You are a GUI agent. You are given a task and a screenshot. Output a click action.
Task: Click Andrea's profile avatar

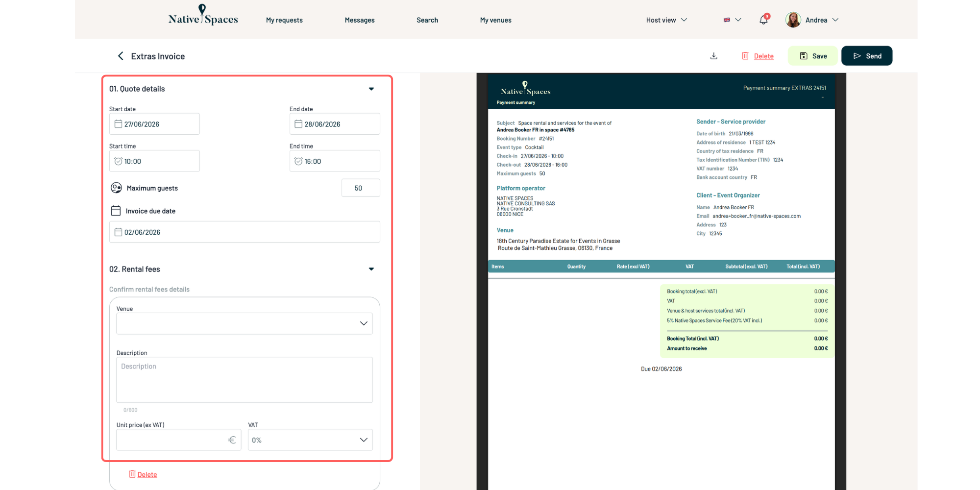[793, 20]
